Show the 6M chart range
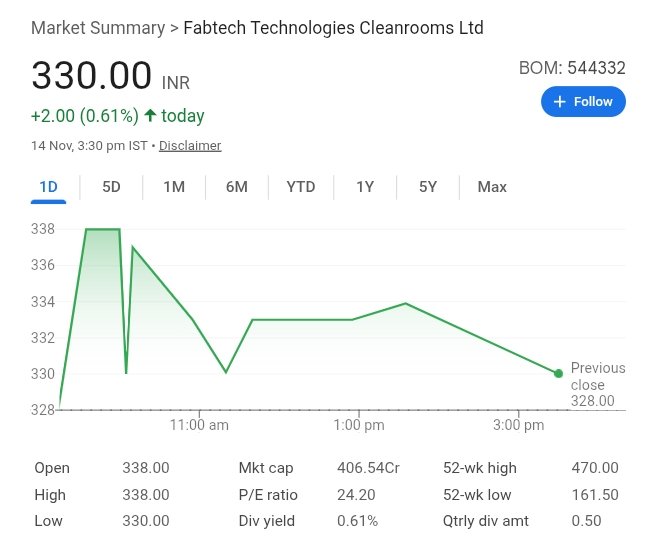 coord(237,187)
